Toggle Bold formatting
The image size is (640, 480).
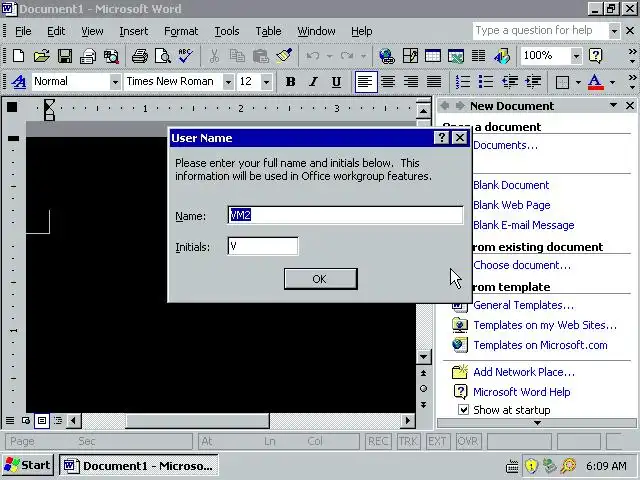290,82
